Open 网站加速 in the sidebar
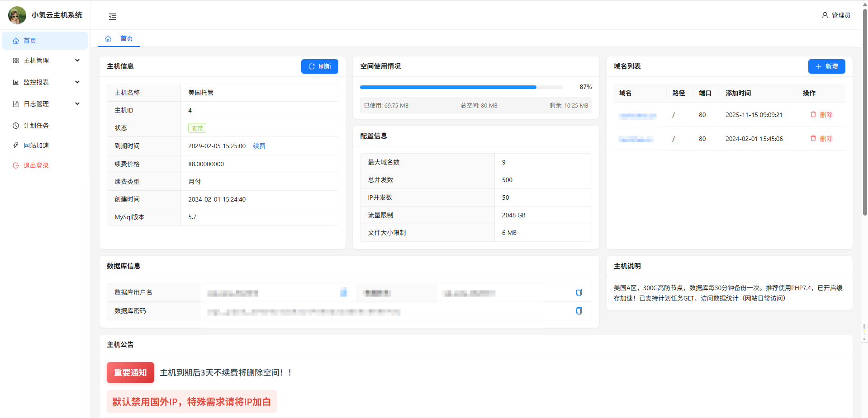Viewport: 868px width, 418px height. [x=36, y=146]
